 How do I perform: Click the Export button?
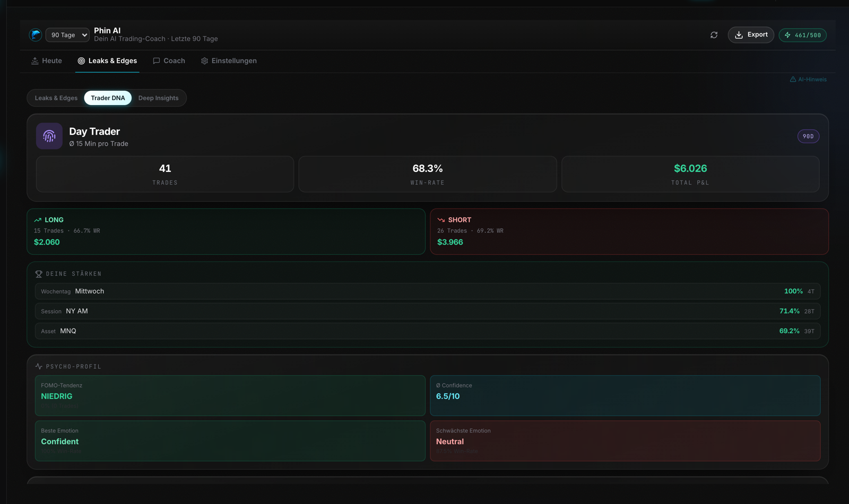click(x=751, y=35)
